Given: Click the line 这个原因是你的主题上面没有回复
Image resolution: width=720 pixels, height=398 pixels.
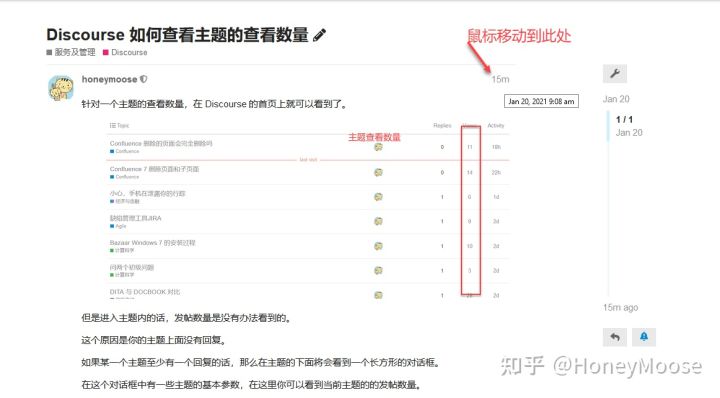Looking at the screenshot, I should (154, 340).
